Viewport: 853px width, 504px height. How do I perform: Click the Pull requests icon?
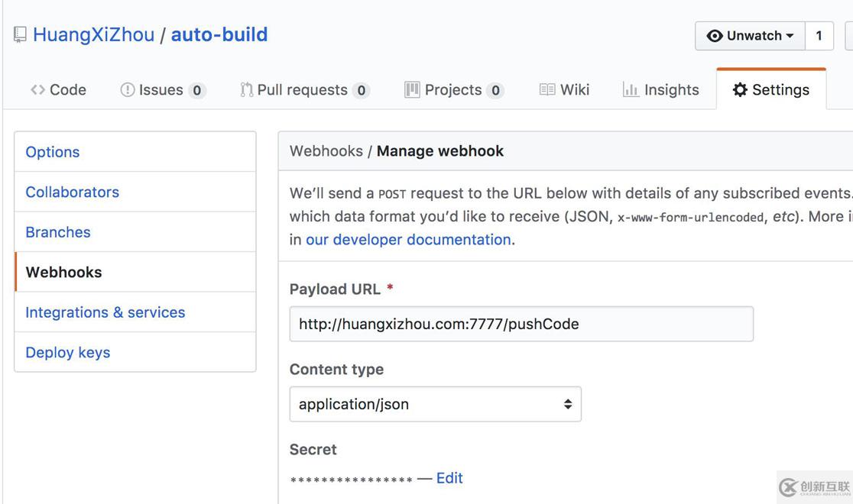(246, 90)
